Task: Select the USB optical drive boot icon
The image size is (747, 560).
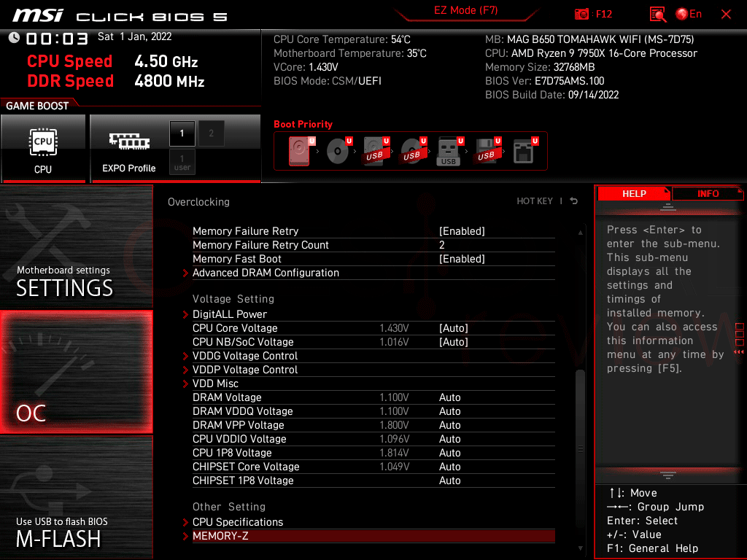Action: [413, 150]
